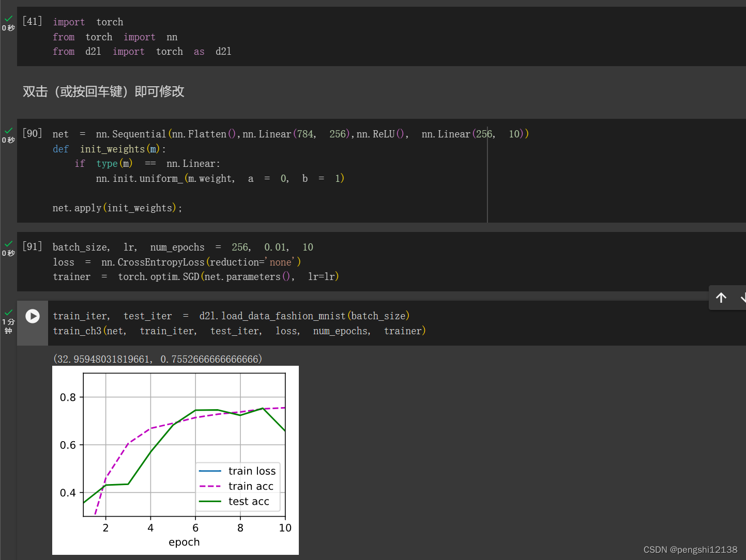This screenshot has width=746, height=560.
Task: Select cell number [91] label
Action: coord(32,246)
